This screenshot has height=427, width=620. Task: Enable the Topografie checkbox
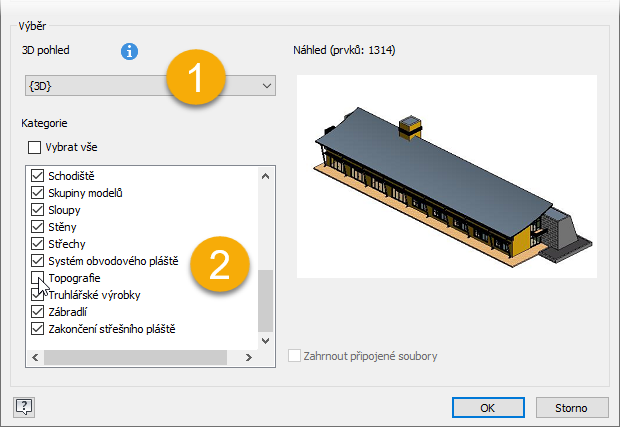[x=38, y=278]
